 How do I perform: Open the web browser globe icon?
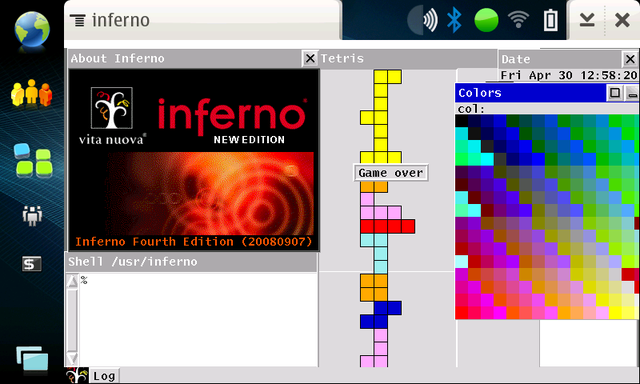point(32,30)
